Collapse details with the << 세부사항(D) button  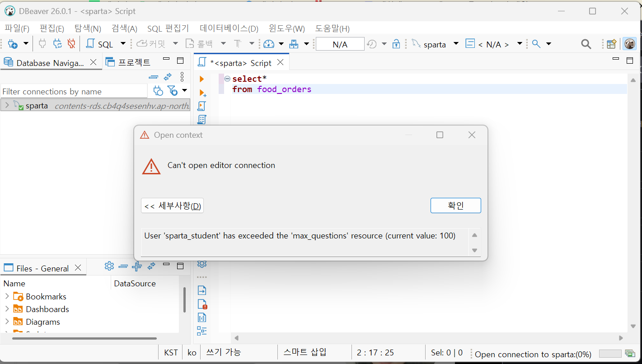click(172, 206)
